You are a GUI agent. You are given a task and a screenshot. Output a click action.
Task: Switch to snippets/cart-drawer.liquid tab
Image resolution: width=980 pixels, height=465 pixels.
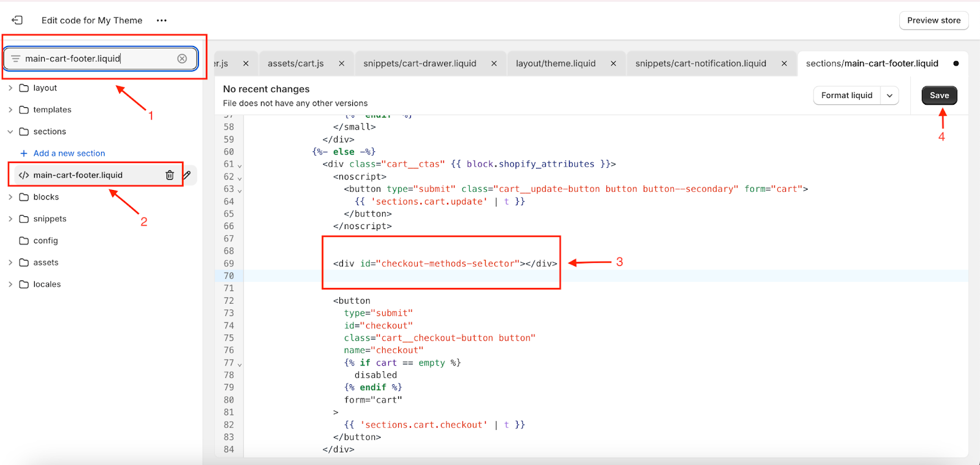420,63
